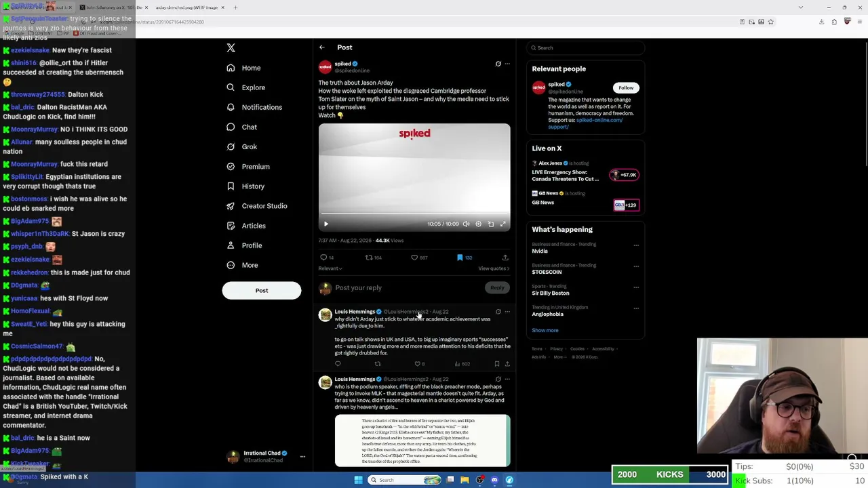Viewport: 868px width, 488px height.
Task: Toggle picture-in-picture on the video
Action: [491, 224]
